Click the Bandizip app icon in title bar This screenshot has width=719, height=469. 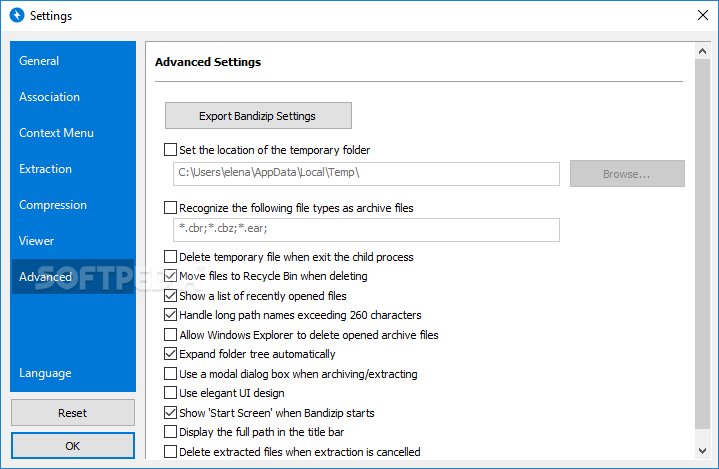[17, 15]
